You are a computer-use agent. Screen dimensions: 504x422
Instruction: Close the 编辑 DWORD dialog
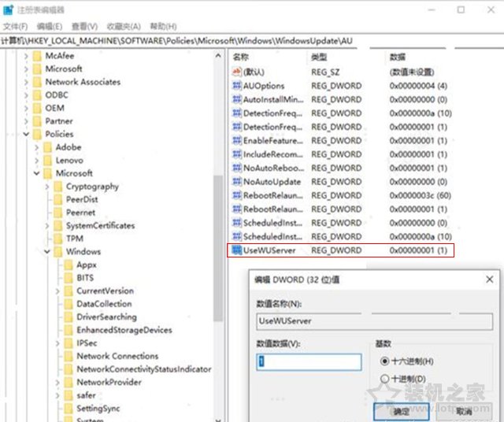click(489, 279)
